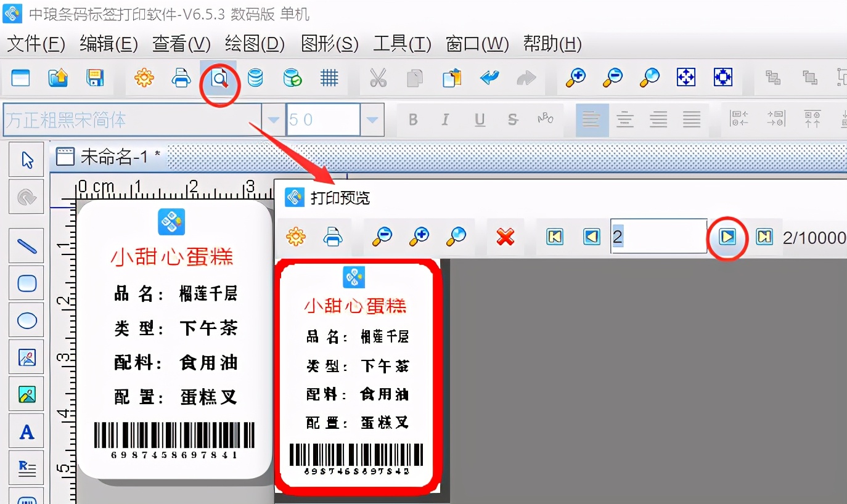Select the rounded rectangle tool
This screenshot has height=504, width=847.
[x=27, y=283]
